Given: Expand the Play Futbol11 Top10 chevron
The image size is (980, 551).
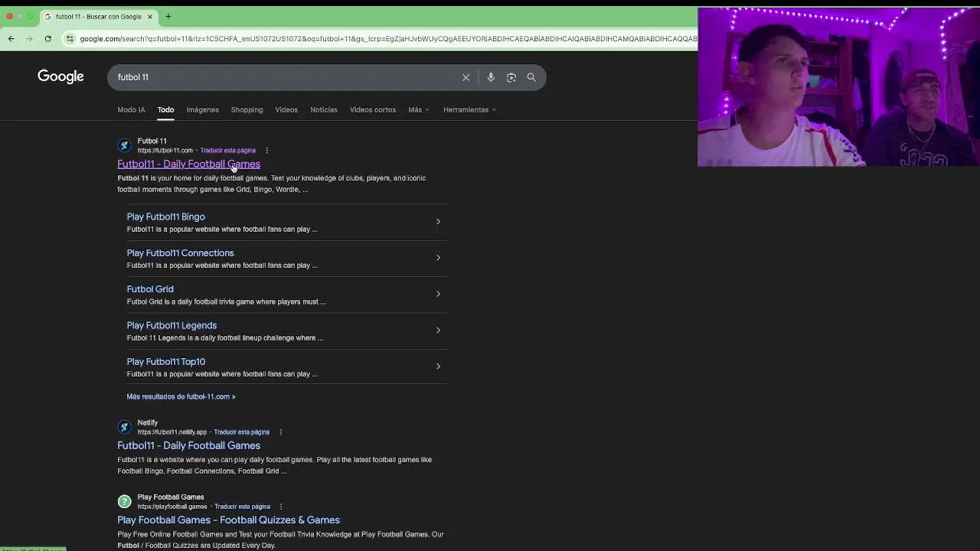Looking at the screenshot, I should point(438,366).
